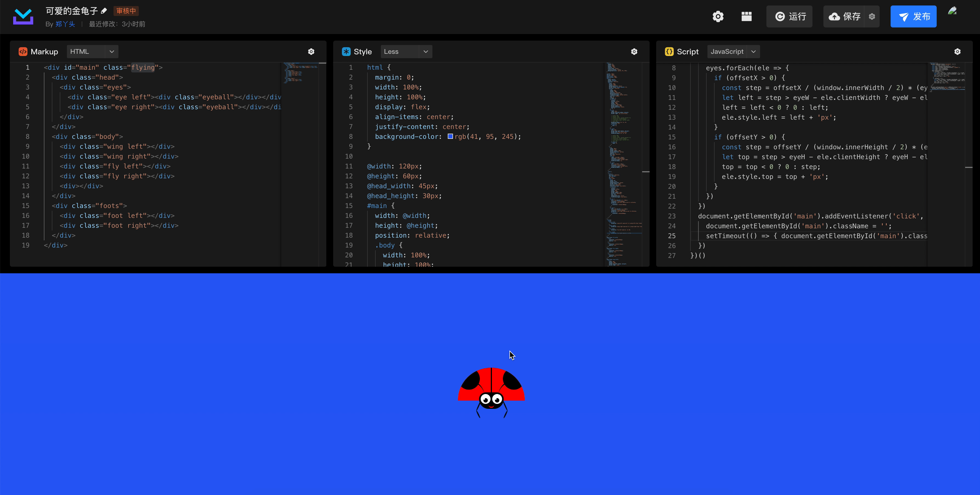Viewport: 980px width, 495px height.
Task: Click the Markup HTML panel icon
Action: tap(23, 52)
